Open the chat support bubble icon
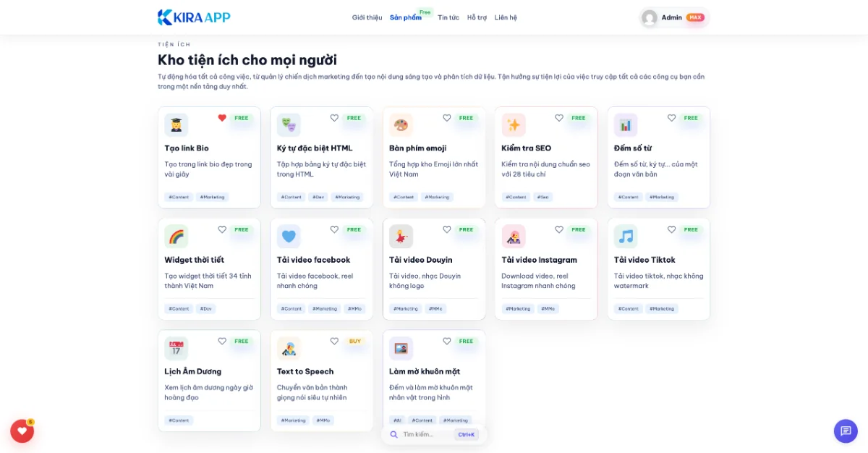 coord(845,431)
